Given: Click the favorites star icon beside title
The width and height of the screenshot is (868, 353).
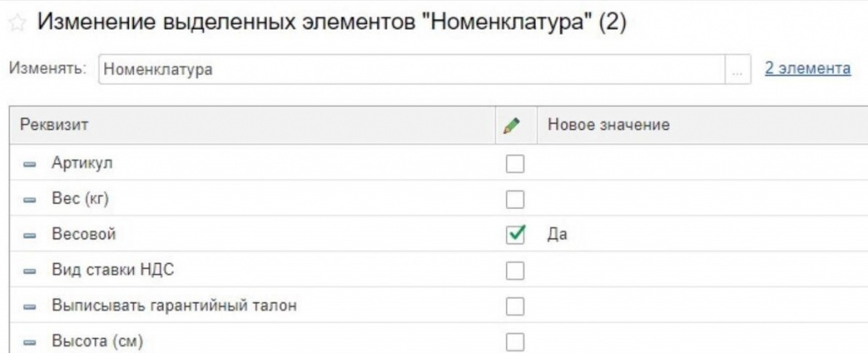Looking at the screenshot, I should pos(14,24).
